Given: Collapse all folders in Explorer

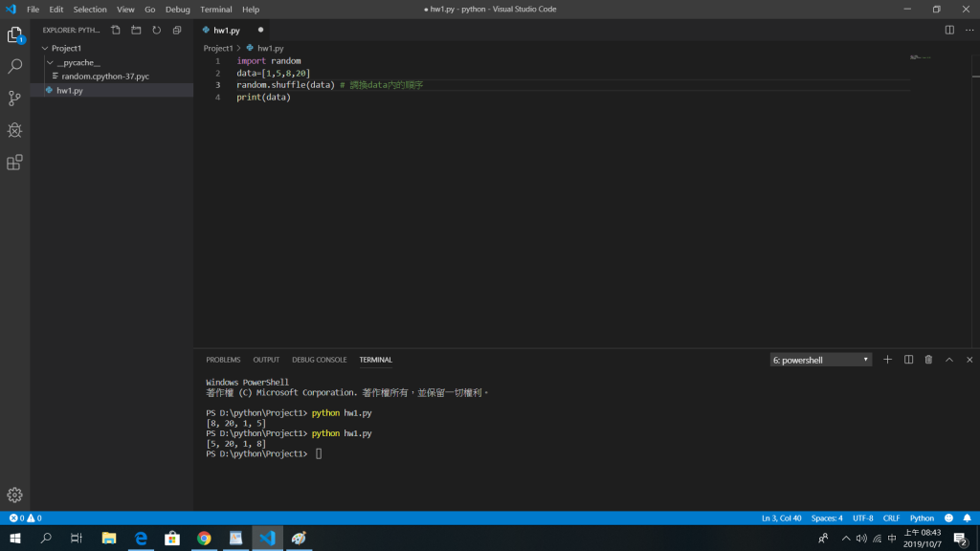Looking at the screenshot, I should (x=177, y=30).
